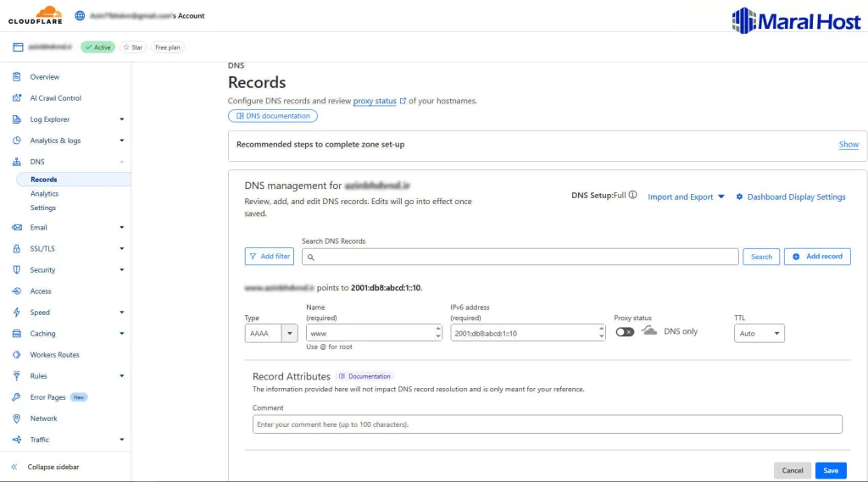Open the DNS documentation button

273,116
